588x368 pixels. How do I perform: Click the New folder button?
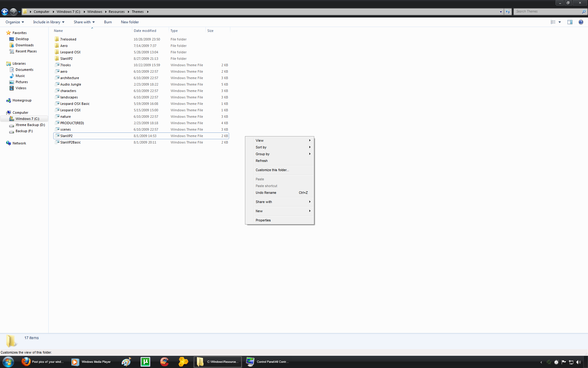[x=130, y=22]
